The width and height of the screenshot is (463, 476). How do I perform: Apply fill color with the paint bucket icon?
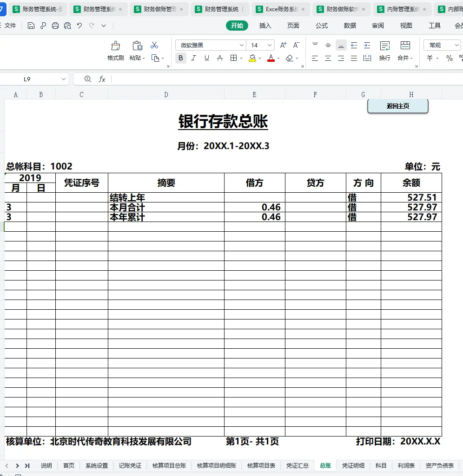(x=251, y=59)
